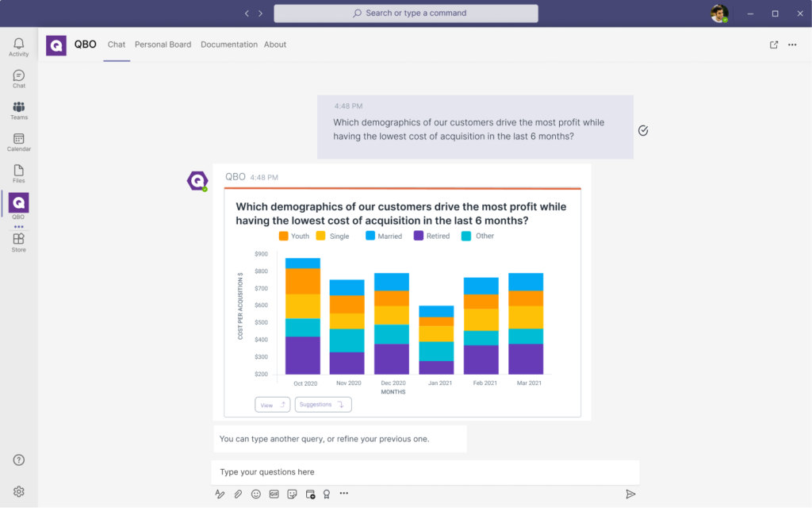The width and height of the screenshot is (812, 508).
Task: Open the Store apps icon
Action: coord(18,242)
